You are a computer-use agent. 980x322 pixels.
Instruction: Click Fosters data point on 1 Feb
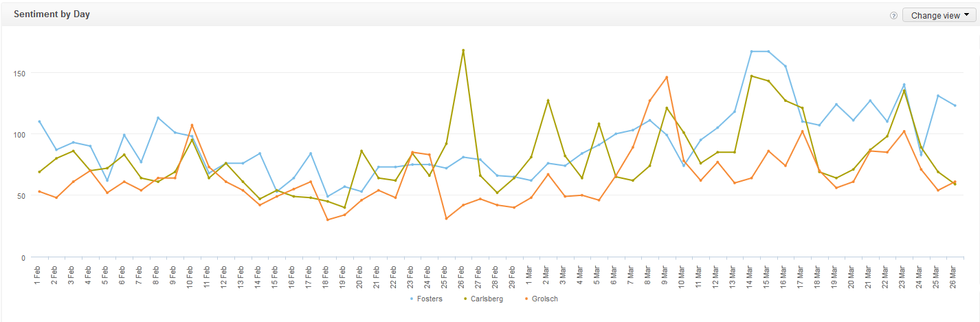pyautogui.click(x=39, y=121)
